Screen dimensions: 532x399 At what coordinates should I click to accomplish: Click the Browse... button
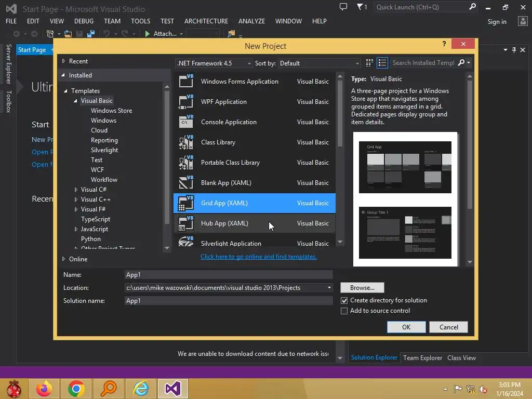coord(362,288)
